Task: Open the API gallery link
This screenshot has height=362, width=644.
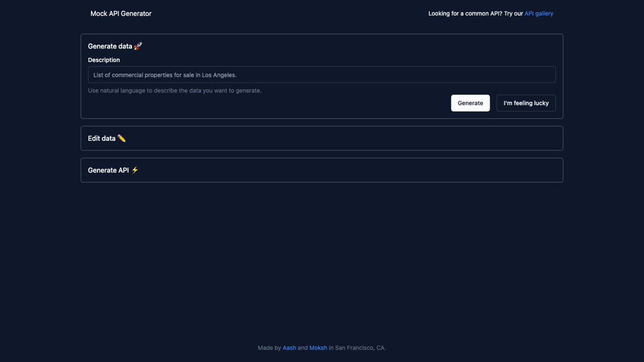Action: pos(538,13)
